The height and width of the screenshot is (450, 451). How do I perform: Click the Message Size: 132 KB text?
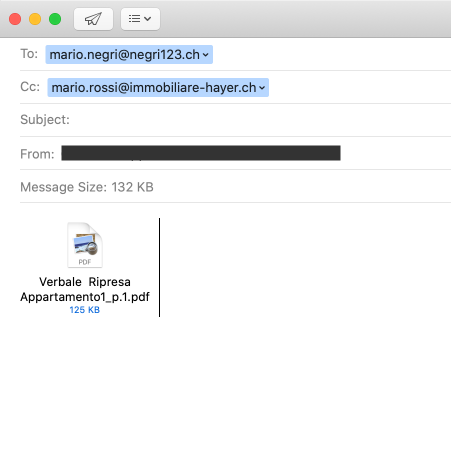click(x=87, y=187)
